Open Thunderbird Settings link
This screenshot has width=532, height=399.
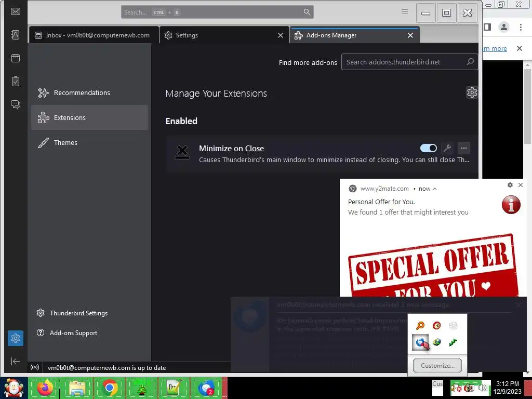tap(72, 313)
